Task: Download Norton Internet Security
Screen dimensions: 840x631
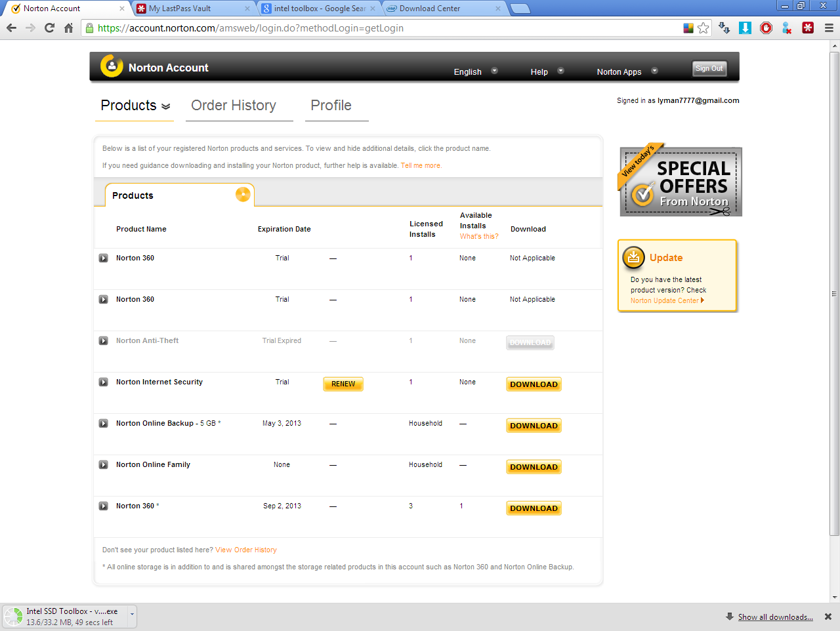Action: 534,384
